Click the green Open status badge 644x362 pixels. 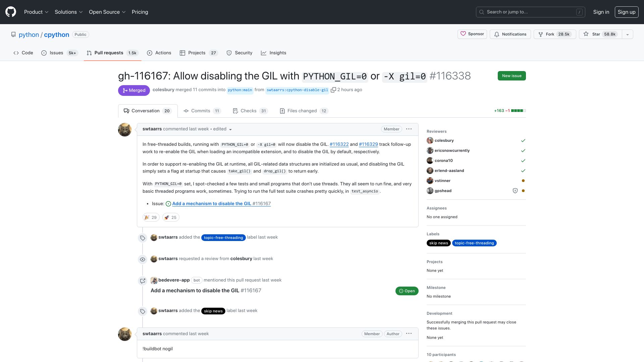point(407,291)
